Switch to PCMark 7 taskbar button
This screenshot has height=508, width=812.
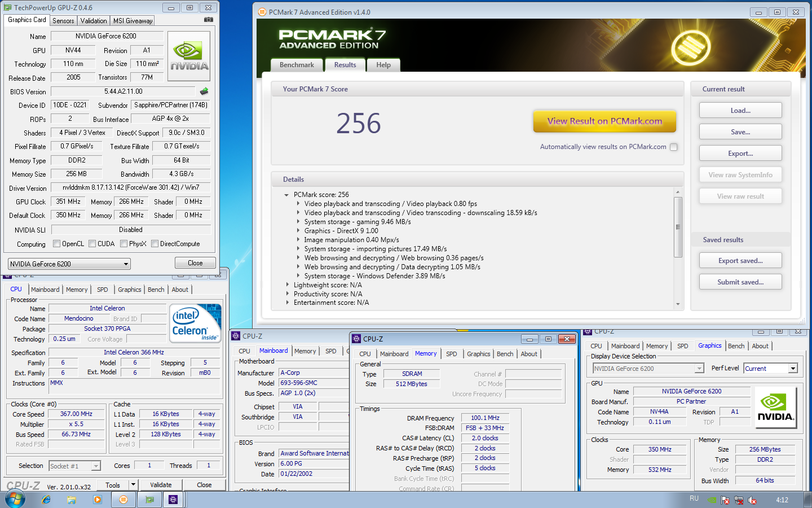pyautogui.click(x=123, y=500)
